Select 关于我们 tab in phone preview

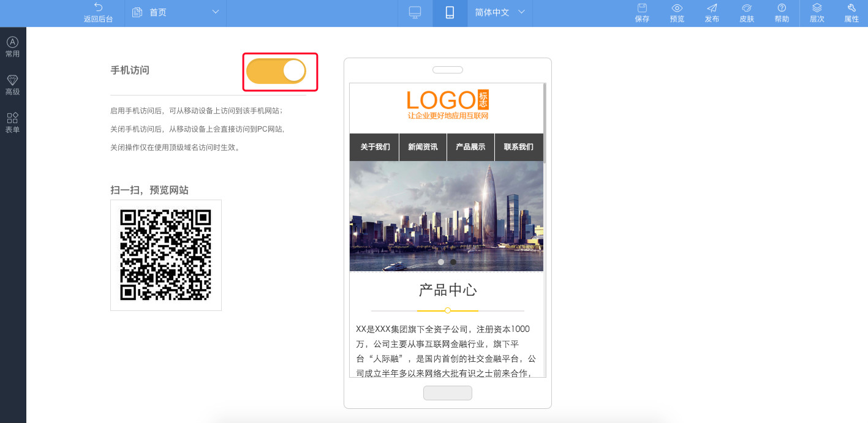tap(375, 147)
